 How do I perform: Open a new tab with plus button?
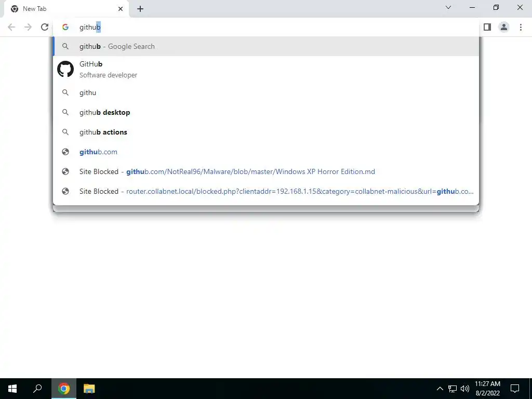pos(140,9)
